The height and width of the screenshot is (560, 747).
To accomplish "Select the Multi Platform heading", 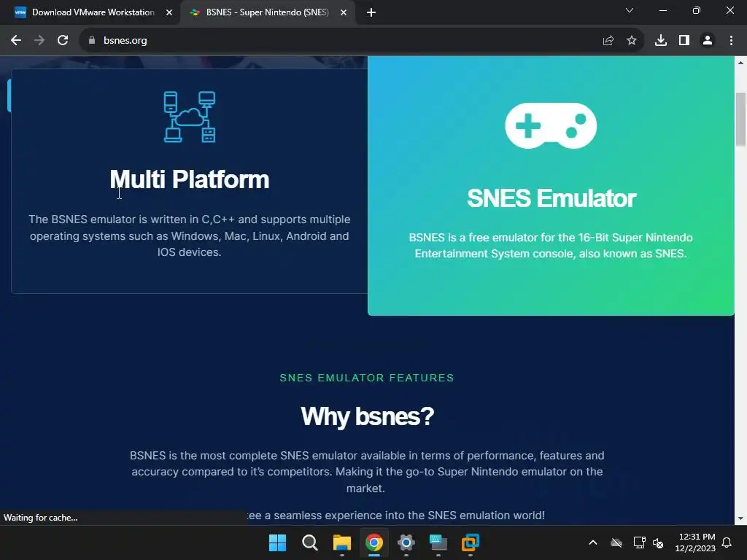I will (190, 179).
